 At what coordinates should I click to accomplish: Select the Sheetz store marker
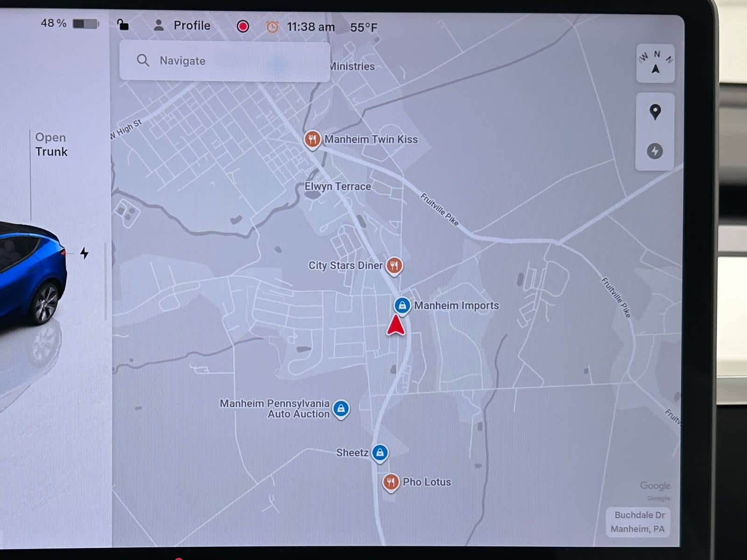380,453
